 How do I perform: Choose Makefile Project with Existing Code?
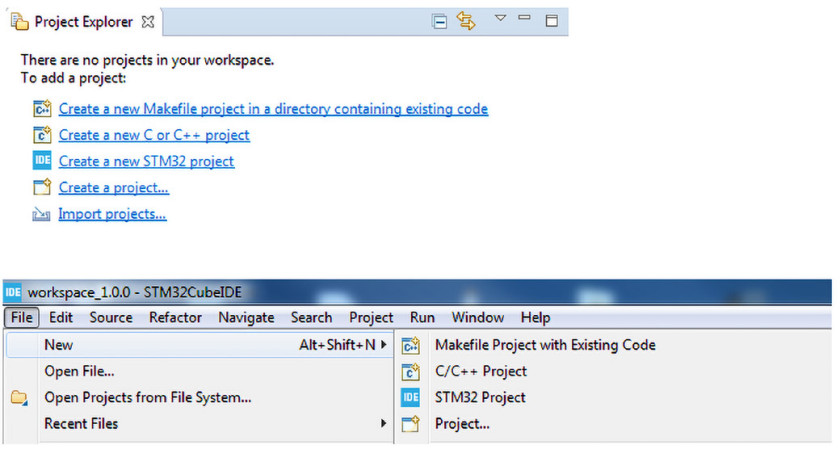(545, 345)
